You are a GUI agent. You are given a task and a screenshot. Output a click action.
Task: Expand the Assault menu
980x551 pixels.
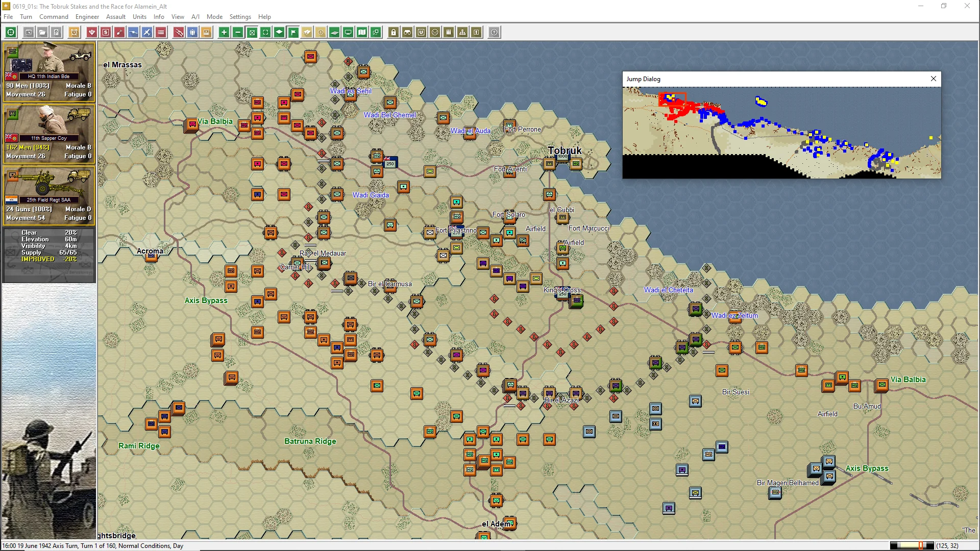[116, 16]
